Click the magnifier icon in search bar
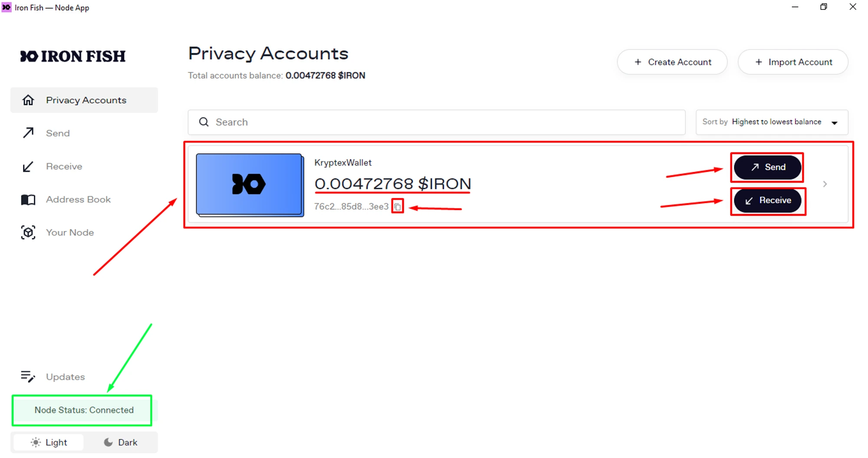This screenshot has height=458, width=868. coord(204,122)
